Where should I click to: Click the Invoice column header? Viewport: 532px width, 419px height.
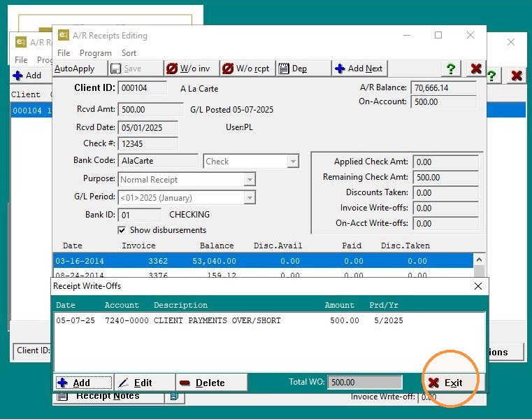[138, 246]
